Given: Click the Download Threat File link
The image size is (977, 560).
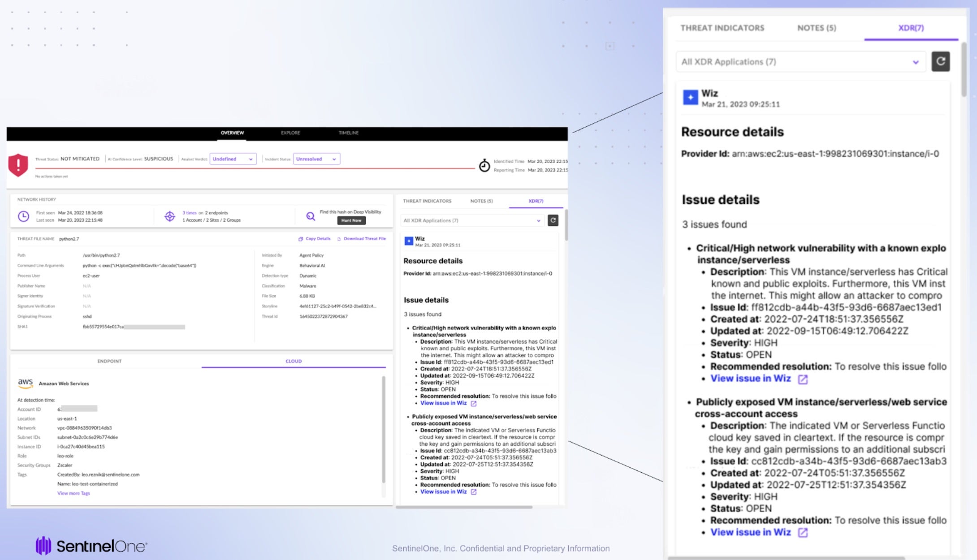Looking at the screenshot, I should (364, 239).
